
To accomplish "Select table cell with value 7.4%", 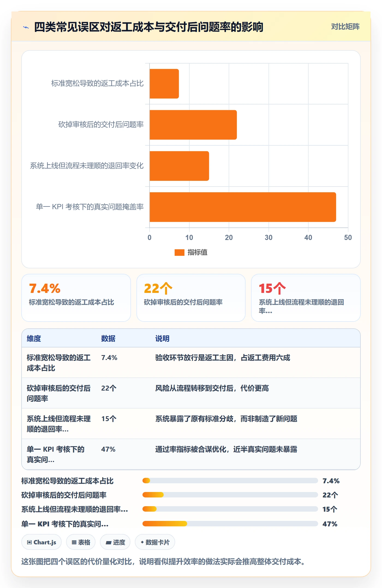I will 109,358.
